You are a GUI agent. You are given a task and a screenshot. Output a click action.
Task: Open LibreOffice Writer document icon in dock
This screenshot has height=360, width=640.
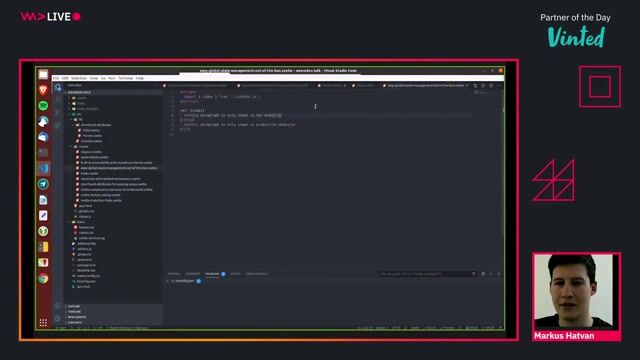pyautogui.click(x=43, y=200)
